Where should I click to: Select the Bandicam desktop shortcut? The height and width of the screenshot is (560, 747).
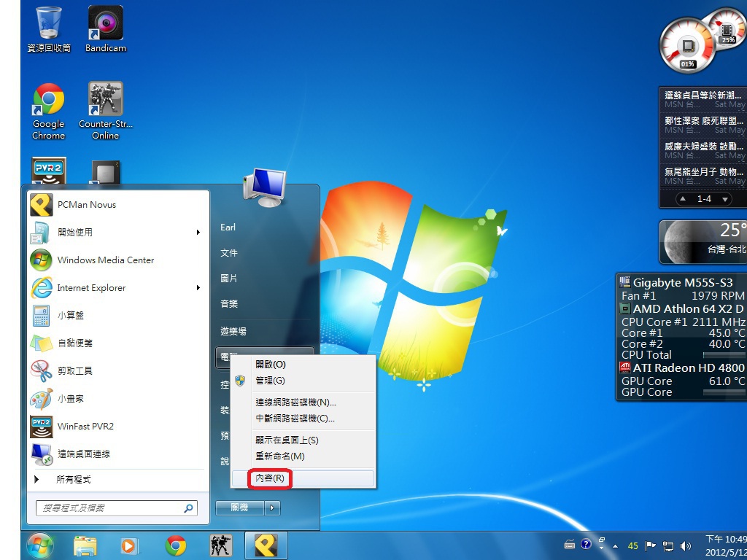tap(105, 28)
